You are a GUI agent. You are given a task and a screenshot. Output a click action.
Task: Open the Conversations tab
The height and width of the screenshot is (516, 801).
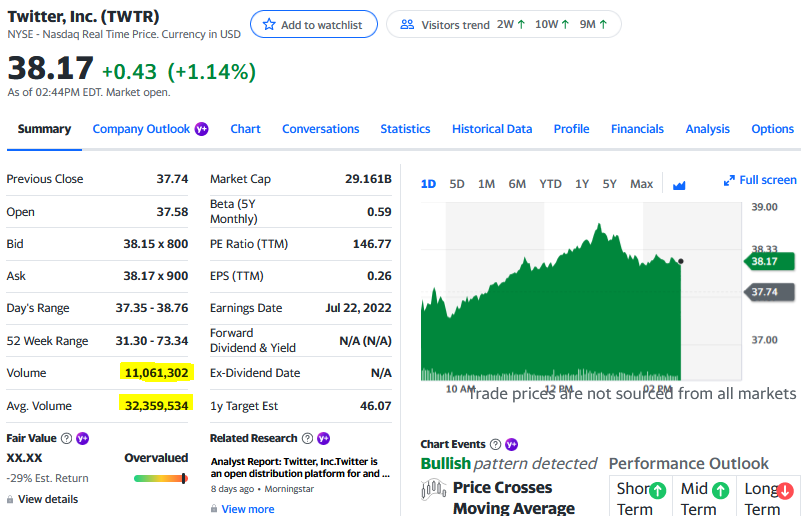click(321, 129)
